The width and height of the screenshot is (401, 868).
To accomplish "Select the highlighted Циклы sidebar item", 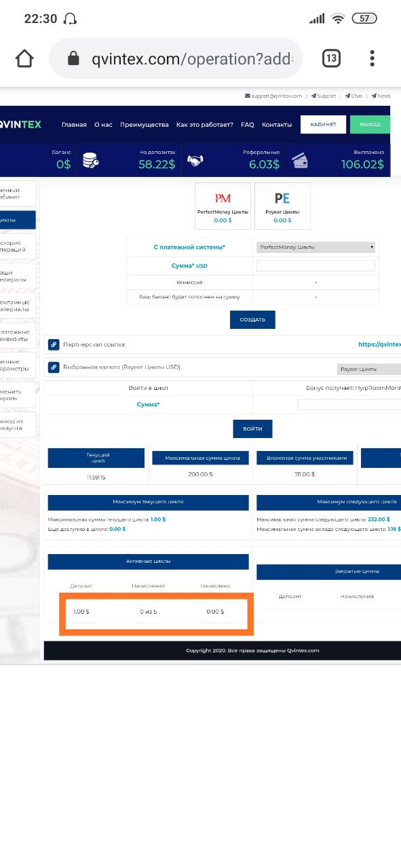I will click(x=18, y=220).
